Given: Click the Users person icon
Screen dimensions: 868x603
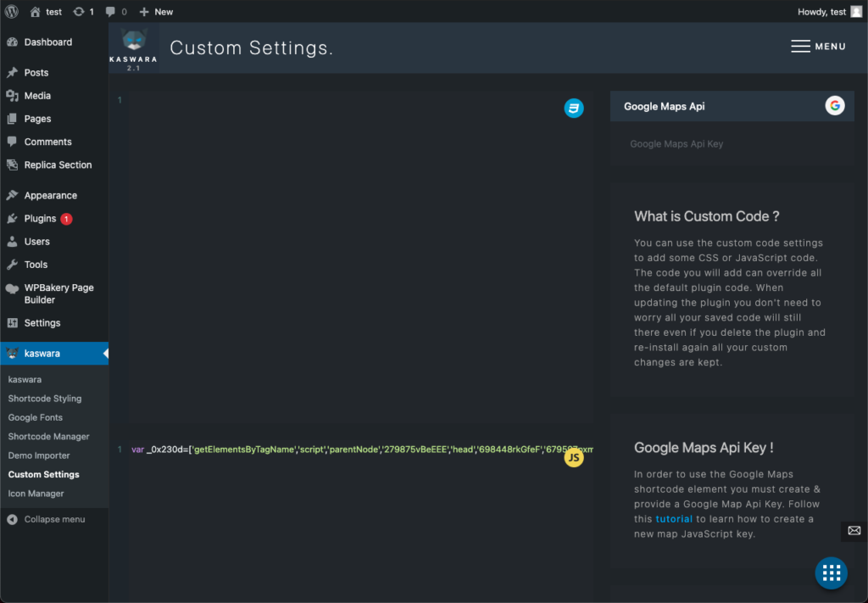Looking at the screenshot, I should pos(12,242).
